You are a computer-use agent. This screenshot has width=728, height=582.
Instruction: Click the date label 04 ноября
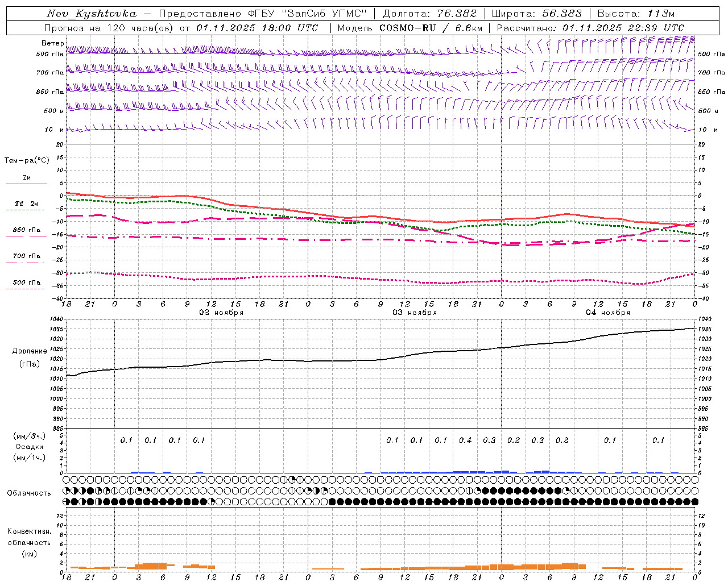pyautogui.click(x=608, y=313)
